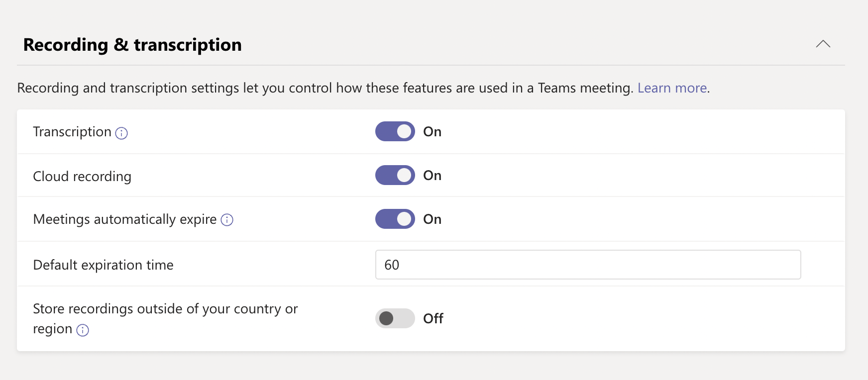Click the On text next to Transcription
The image size is (868, 380).
pyautogui.click(x=432, y=131)
